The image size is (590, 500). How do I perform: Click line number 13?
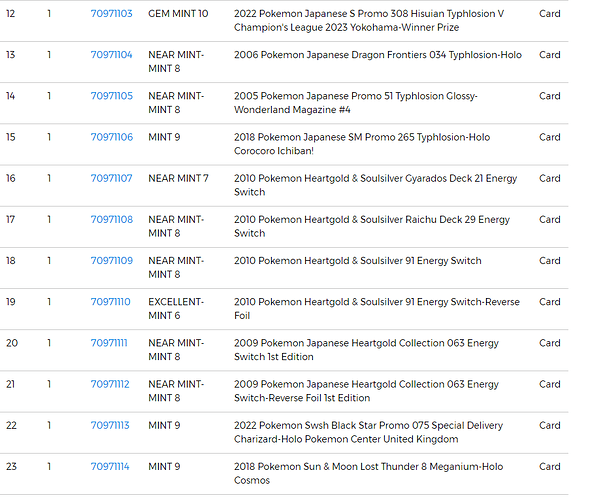point(11,55)
